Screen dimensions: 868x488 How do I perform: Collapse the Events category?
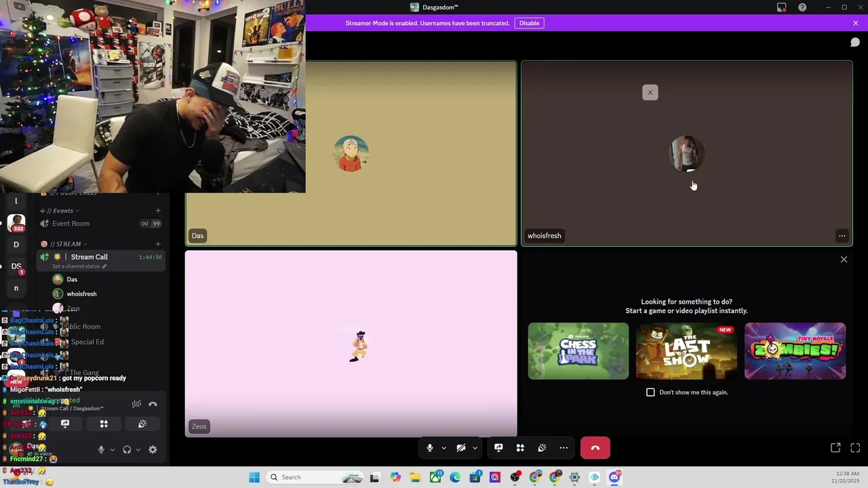click(x=63, y=211)
